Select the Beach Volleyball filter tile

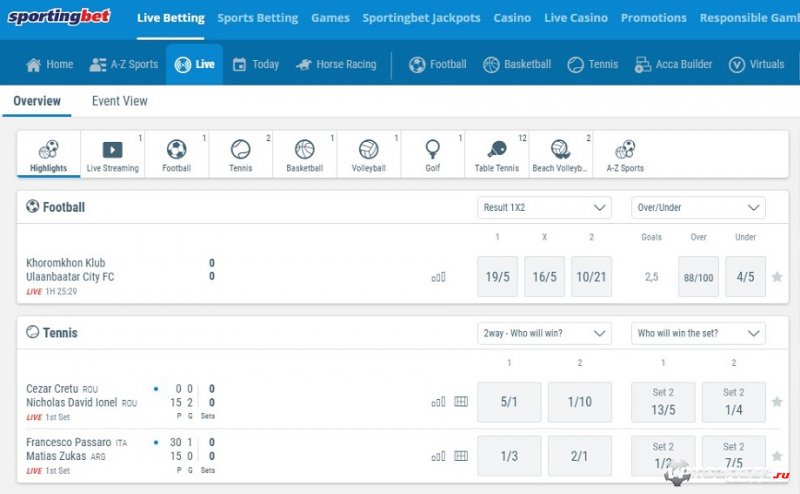[560, 155]
